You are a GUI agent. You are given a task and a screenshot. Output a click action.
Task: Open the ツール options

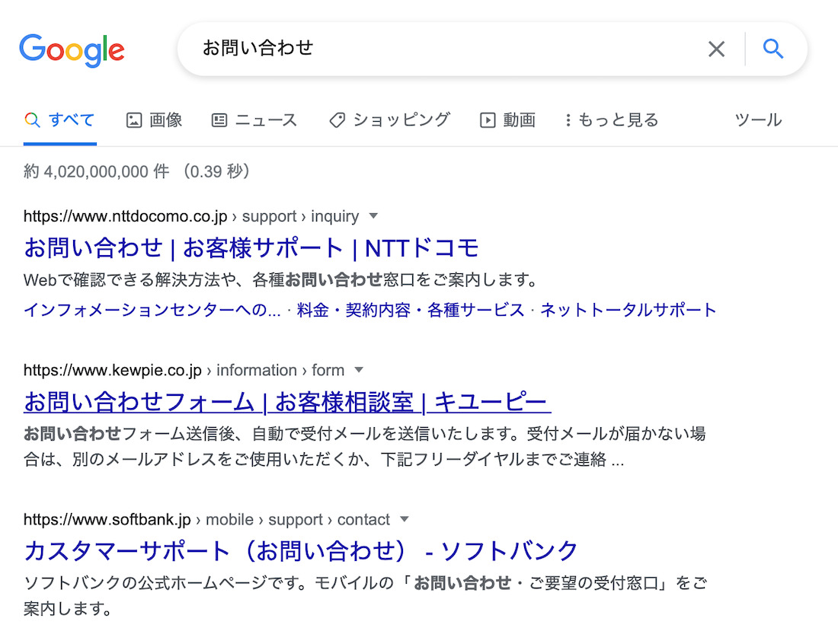[758, 120]
